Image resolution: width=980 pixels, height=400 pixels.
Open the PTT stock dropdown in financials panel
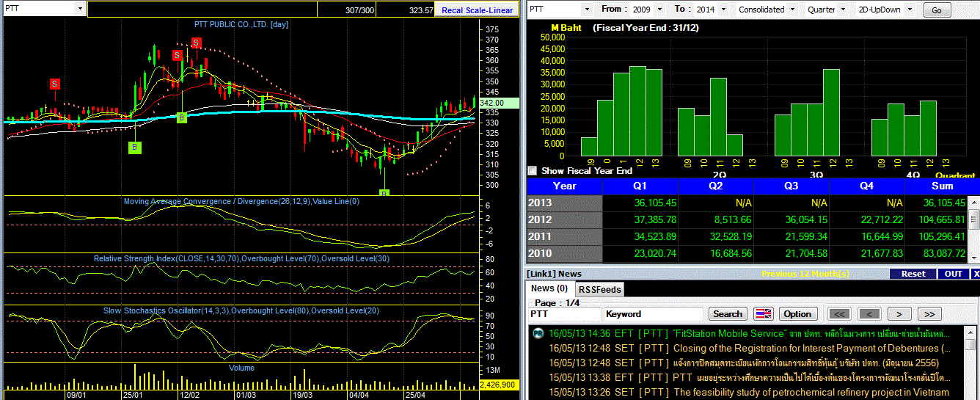(587, 10)
